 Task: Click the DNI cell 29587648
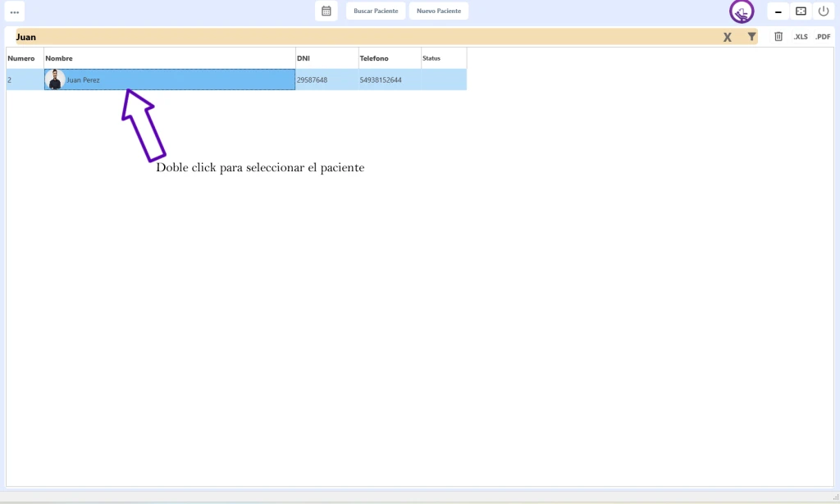coord(313,80)
